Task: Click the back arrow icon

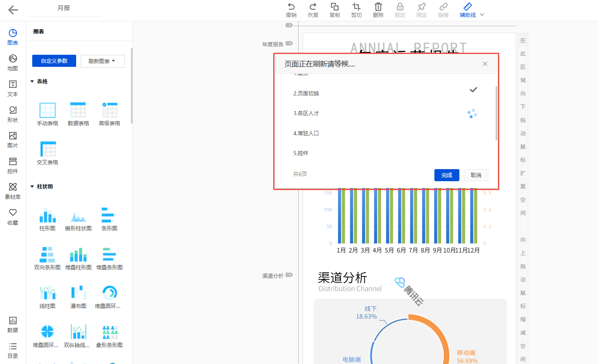Action: [x=13, y=10]
